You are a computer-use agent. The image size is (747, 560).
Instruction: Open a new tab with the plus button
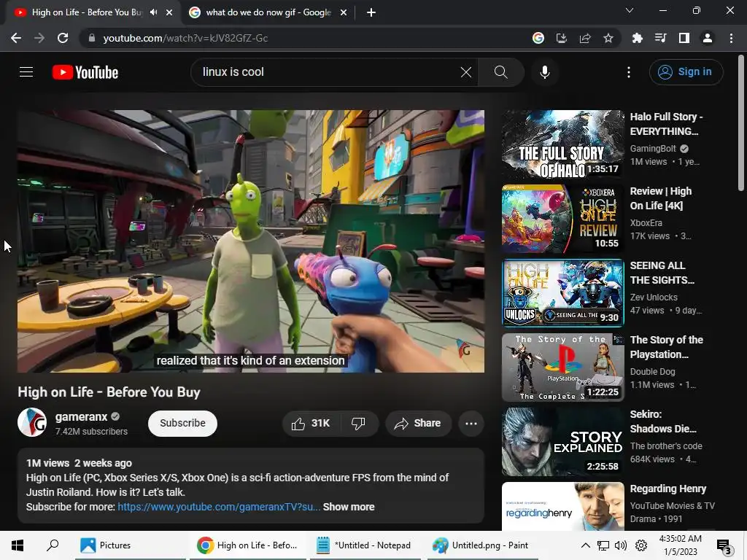(371, 12)
